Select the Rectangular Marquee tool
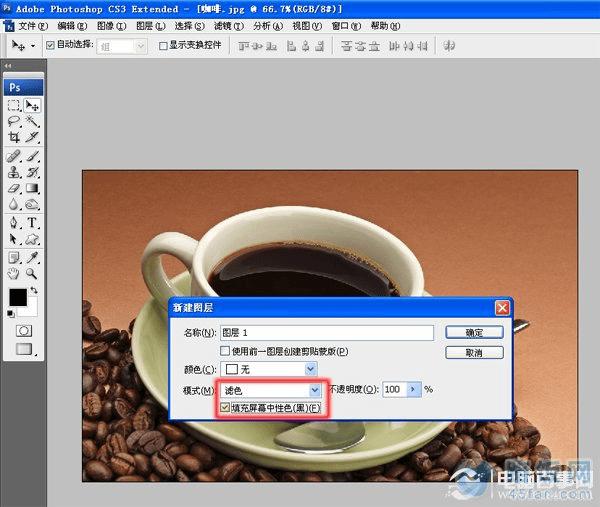The height and width of the screenshot is (507, 600). coord(14,106)
